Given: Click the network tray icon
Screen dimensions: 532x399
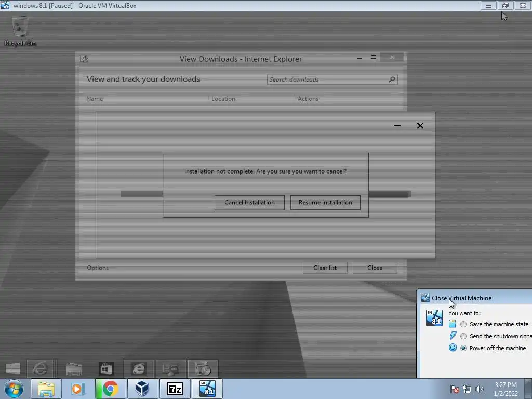Looking at the screenshot, I should tap(467, 389).
